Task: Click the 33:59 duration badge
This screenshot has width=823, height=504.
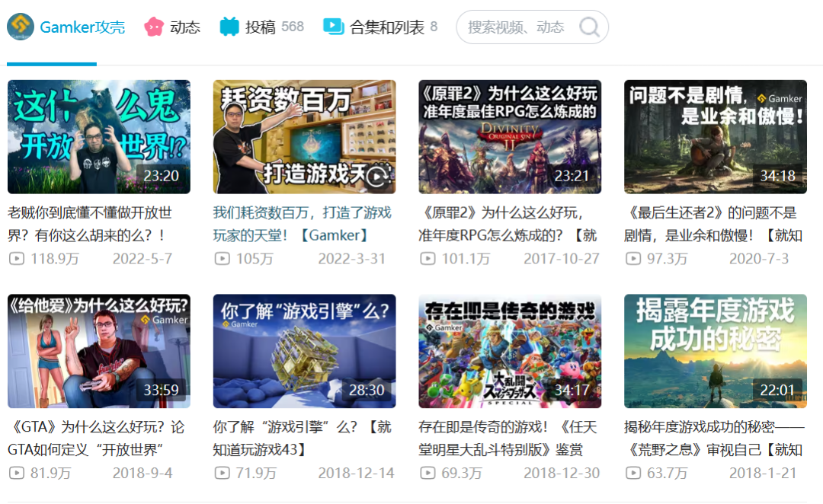Action: click(161, 391)
